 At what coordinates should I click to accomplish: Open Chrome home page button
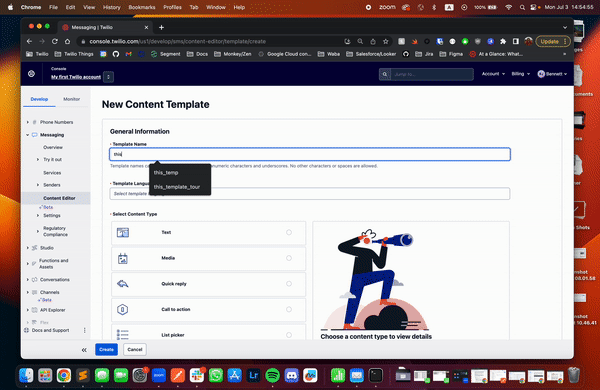coord(67,41)
